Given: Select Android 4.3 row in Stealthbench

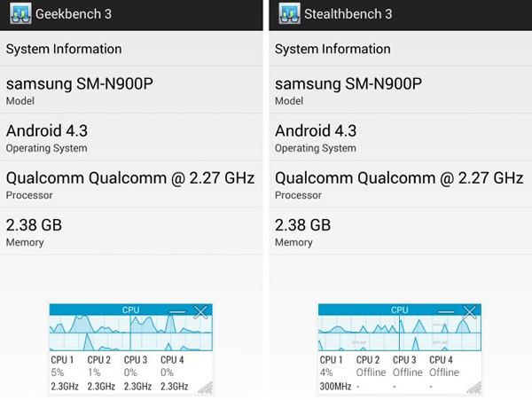Looking at the screenshot, I should (401, 137).
